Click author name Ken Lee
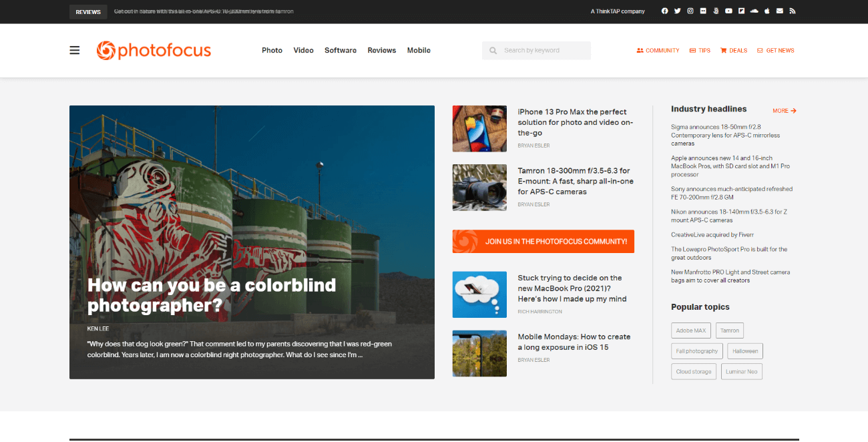This screenshot has width=868, height=442. point(98,328)
